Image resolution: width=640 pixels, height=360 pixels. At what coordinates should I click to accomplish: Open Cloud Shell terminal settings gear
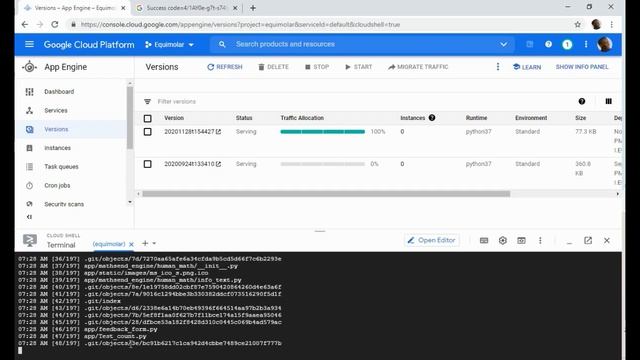pyautogui.click(x=502, y=240)
